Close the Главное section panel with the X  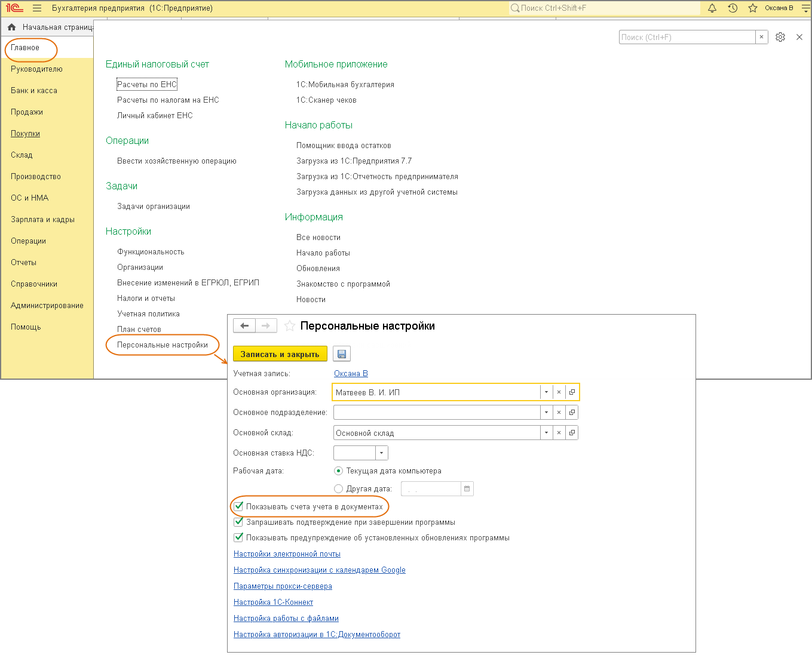click(x=799, y=37)
